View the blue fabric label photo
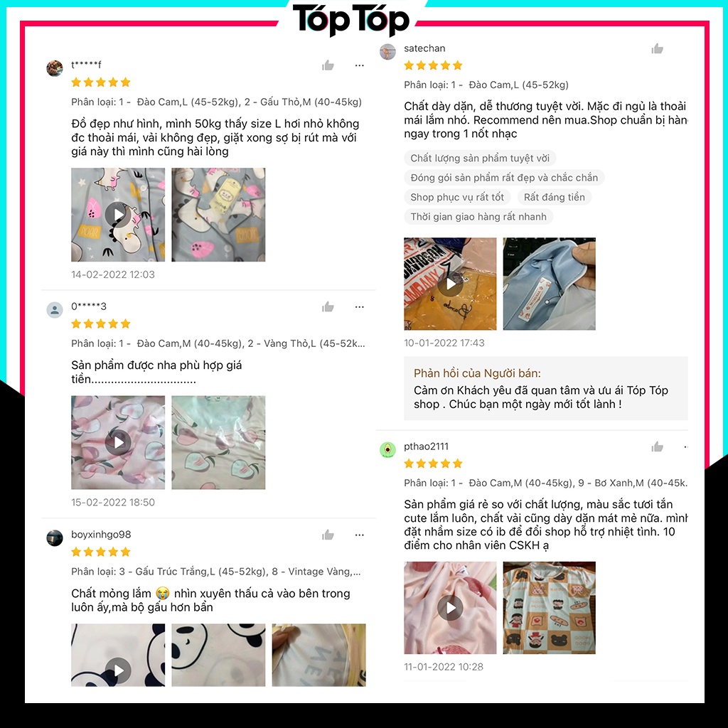Viewport: 728px width, 728px height. [550, 284]
